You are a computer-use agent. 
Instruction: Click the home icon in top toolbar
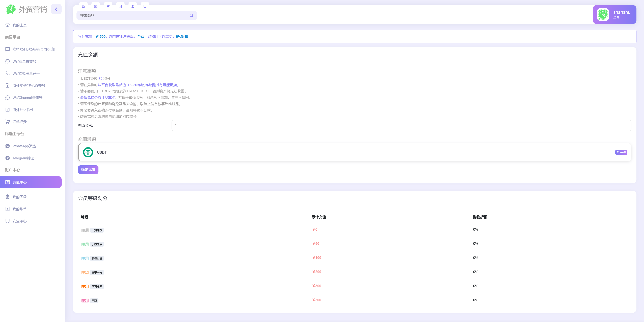(83, 7)
